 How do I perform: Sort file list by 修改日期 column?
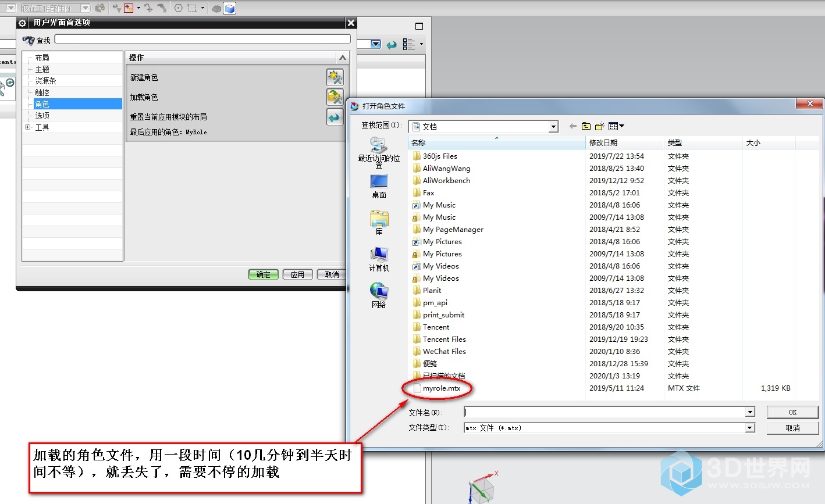pyautogui.click(x=625, y=142)
